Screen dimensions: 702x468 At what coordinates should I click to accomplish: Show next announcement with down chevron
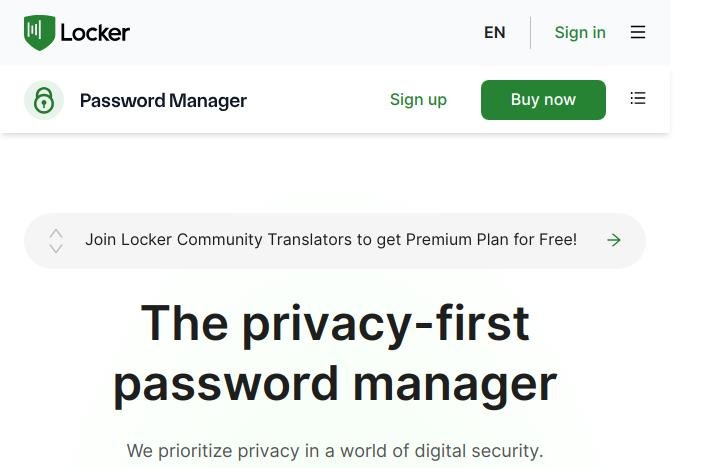(x=56, y=249)
